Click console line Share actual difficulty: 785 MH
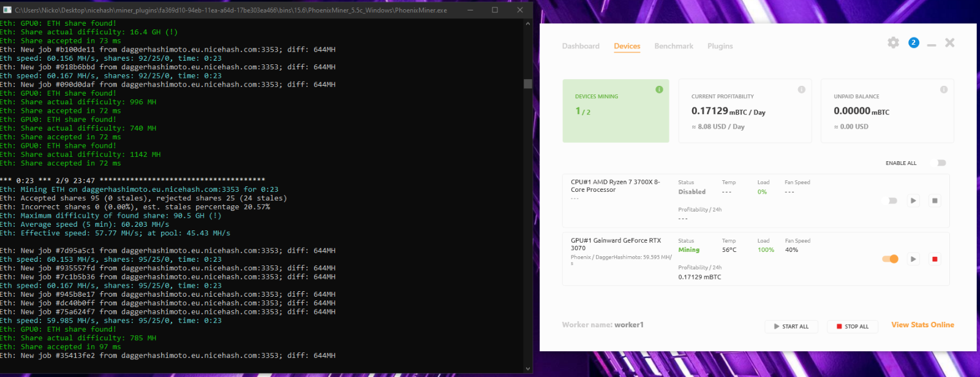This screenshot has width=980, height=377. point(78,338)
